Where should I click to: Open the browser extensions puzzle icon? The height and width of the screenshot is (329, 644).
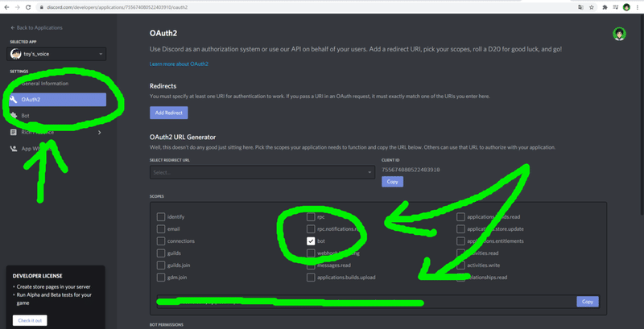coord(605,7)
